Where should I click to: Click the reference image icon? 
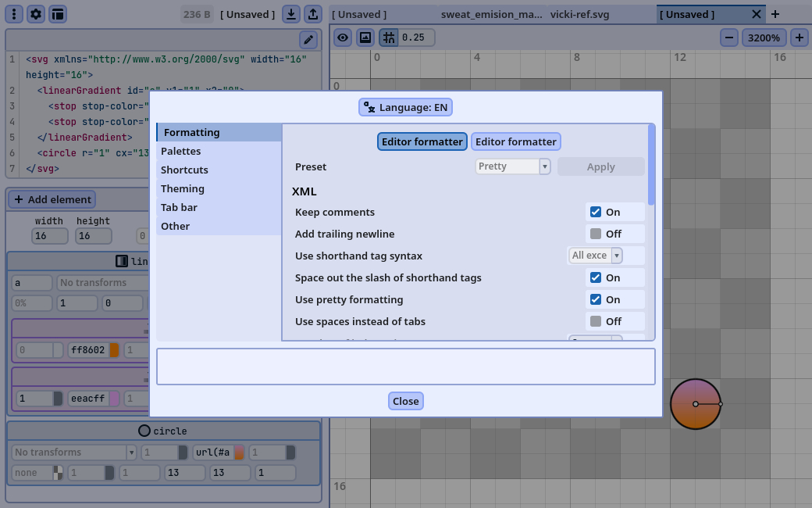tap(365, 38)
